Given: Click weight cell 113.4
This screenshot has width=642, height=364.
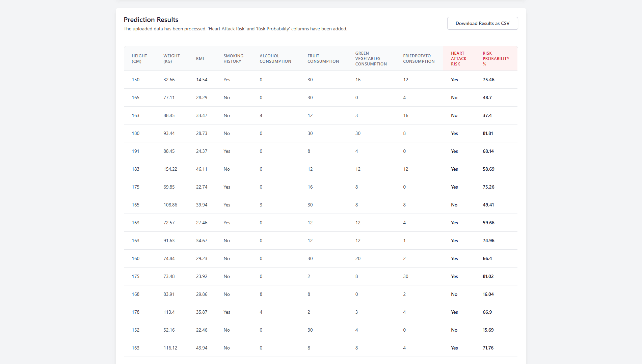Looking at the screenshot, I should pos(169,312).
